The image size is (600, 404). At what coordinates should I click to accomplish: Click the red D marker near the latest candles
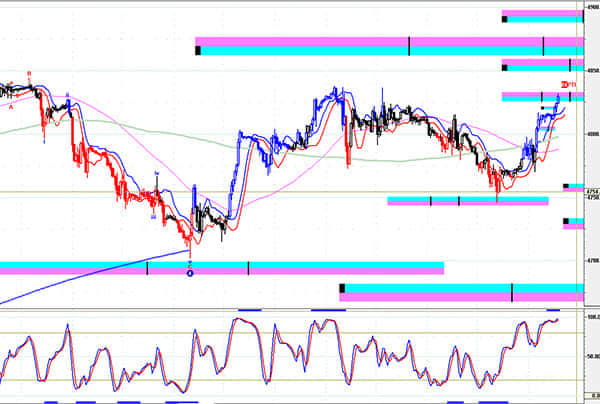pyautogui.click(x=566, y=83)
